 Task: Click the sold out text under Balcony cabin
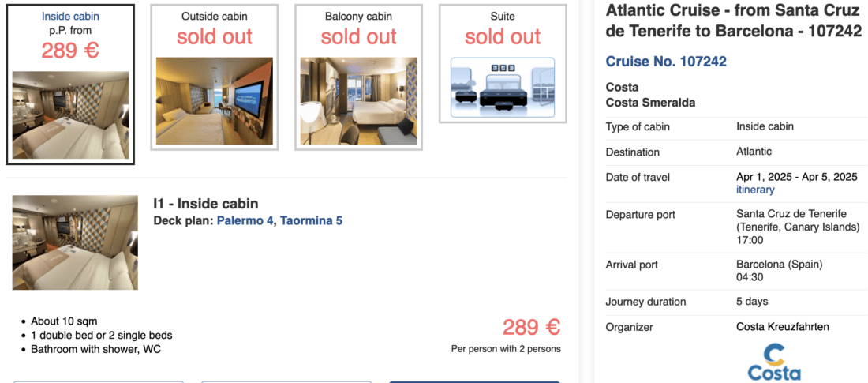click(x=359, y=36)
